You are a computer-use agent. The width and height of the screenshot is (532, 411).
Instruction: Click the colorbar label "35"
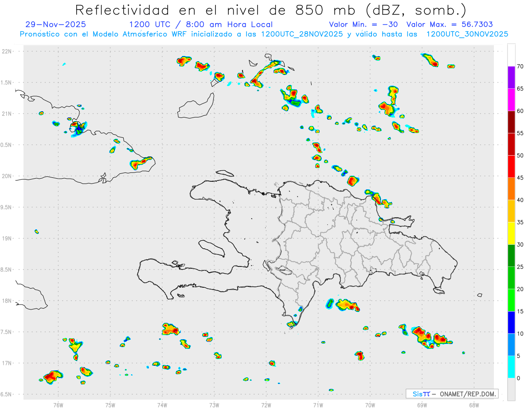coord(520,222)
